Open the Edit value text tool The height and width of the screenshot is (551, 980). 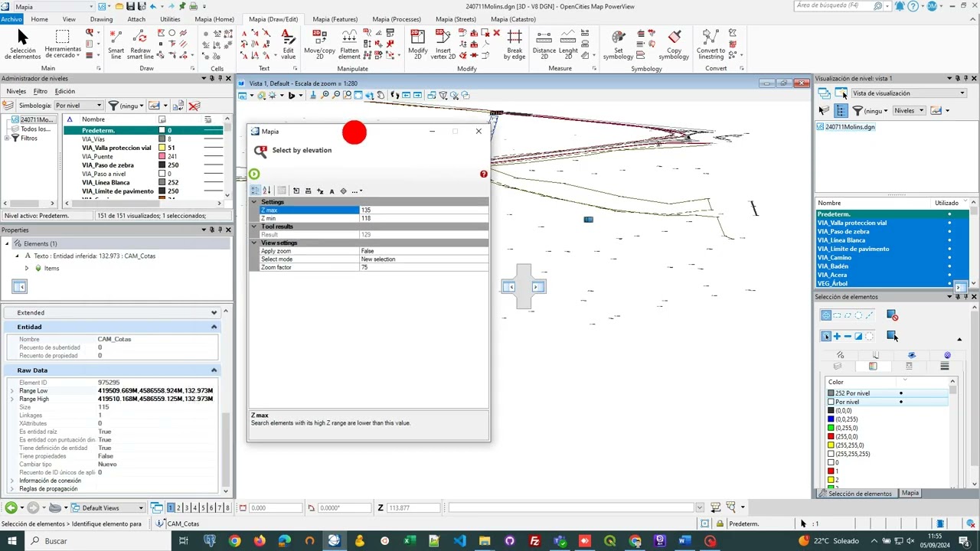(288, 44)
